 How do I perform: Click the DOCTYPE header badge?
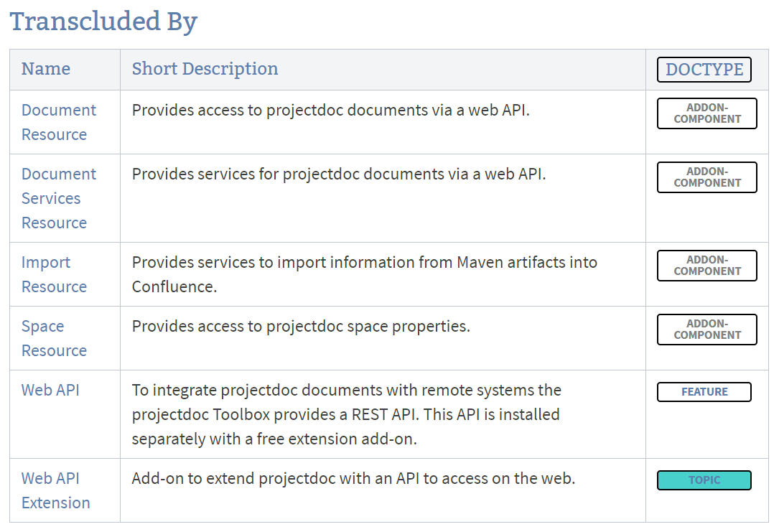tap(704, 70)
